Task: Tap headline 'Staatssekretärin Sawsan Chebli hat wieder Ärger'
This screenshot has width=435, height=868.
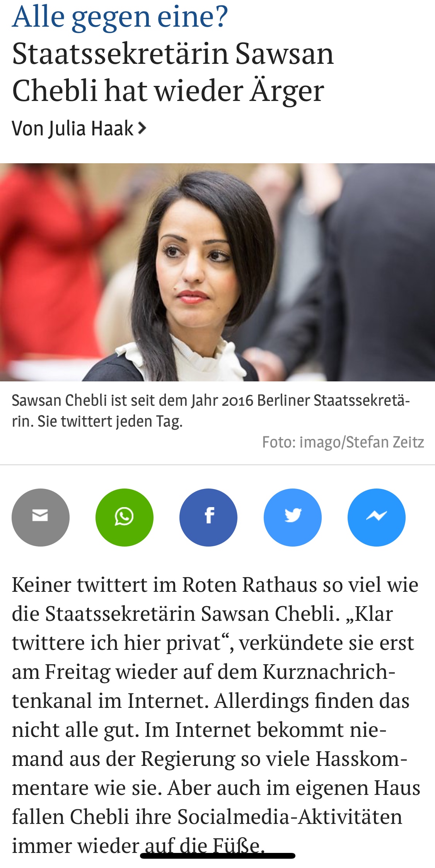Action: 173,72
